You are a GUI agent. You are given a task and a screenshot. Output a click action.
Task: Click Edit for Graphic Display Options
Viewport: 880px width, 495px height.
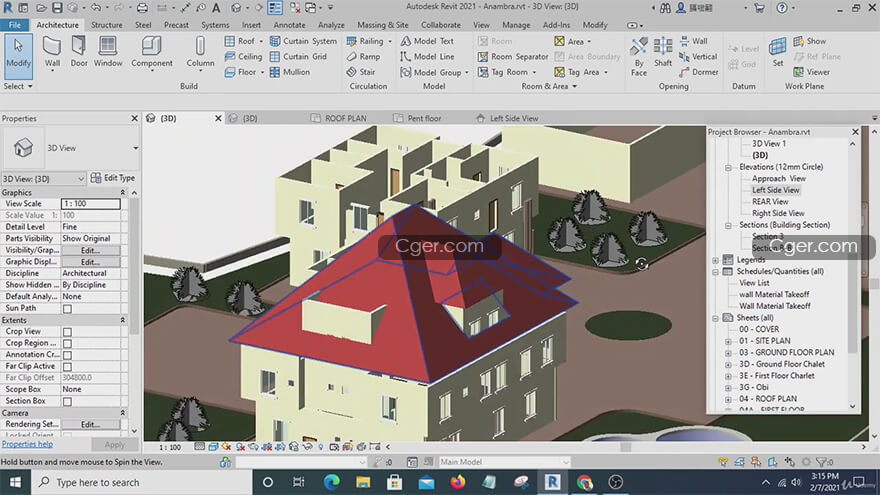tap(90, 262)
